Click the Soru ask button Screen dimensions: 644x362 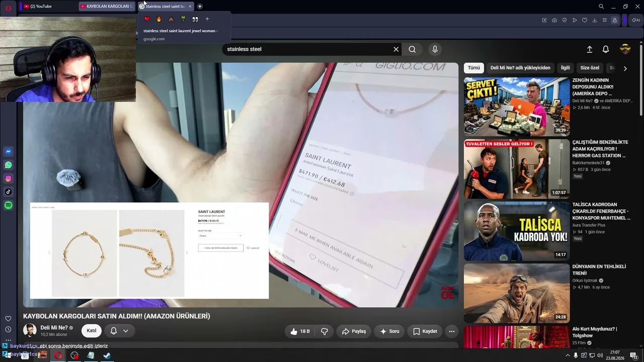tap(389, 331)
